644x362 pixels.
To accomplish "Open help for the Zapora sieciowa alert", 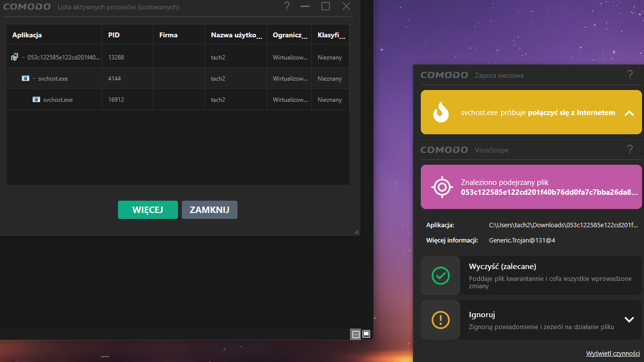I will 630,75.
